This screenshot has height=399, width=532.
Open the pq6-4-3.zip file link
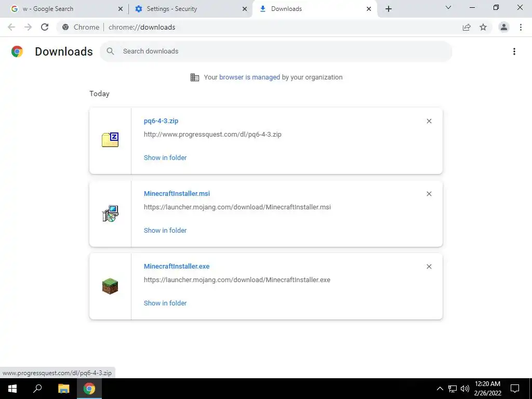coord(161,121)
